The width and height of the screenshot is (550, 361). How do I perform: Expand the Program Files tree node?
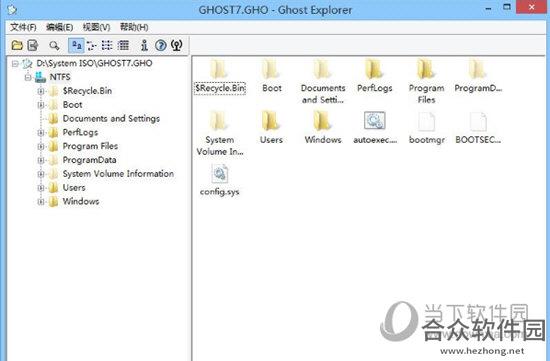(41, 146)
